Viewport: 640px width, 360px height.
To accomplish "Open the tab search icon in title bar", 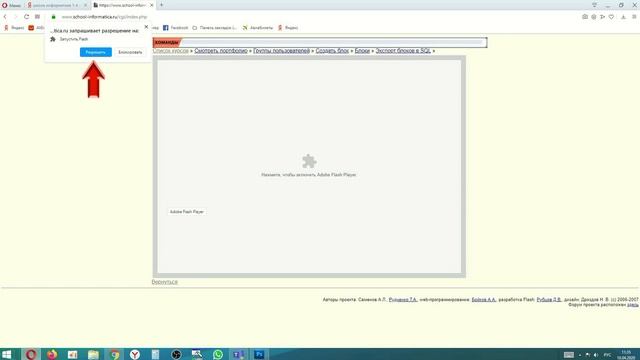I will (x=594, y=5).
